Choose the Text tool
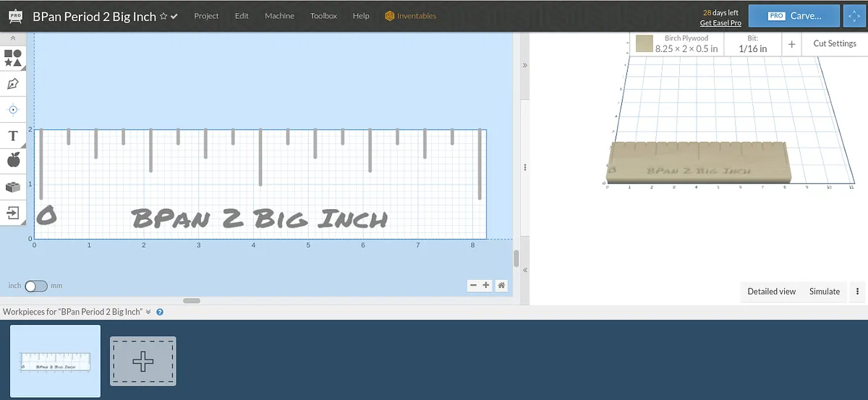This screenshot has width=868, height=400. click(x=13, y=136)
